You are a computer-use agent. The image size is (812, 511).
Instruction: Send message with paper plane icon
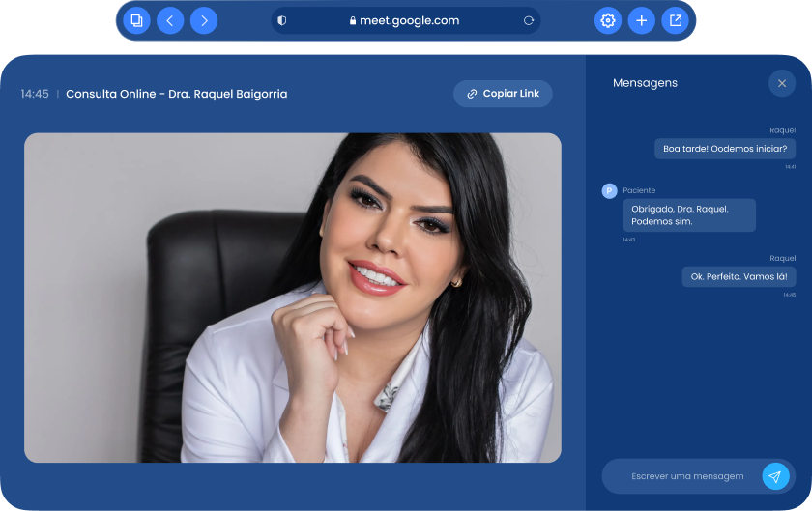coord(775,476)
